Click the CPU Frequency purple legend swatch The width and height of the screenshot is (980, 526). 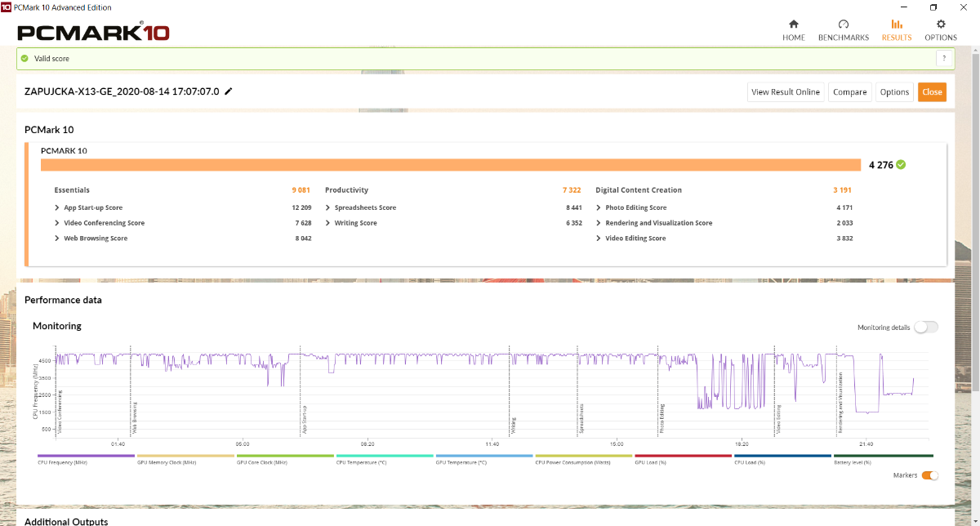(87, 456)
